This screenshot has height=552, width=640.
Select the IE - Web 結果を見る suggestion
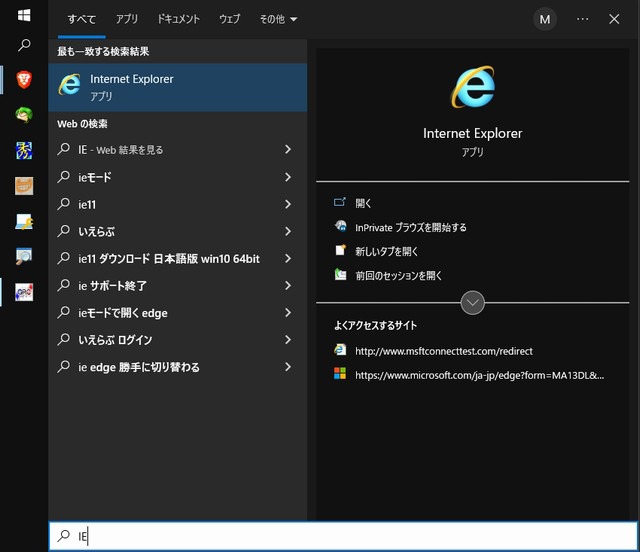point(178,149)
